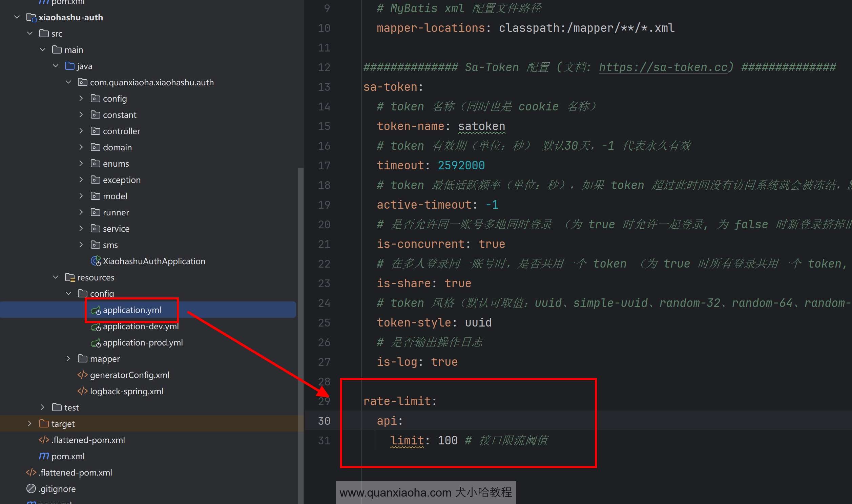Click the .gitignore file icon
This screenshot has width=852, height=504.
pyautogui.click(x=31, y=489)
